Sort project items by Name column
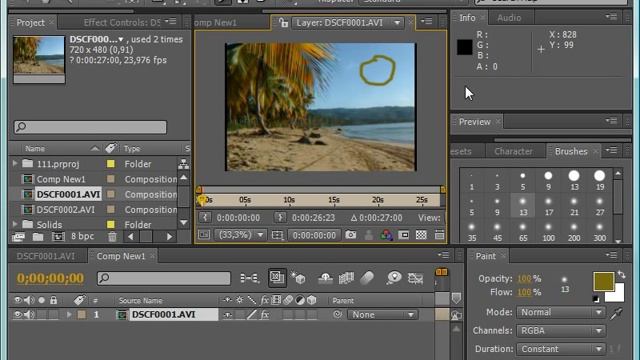 tap(35, 149)
